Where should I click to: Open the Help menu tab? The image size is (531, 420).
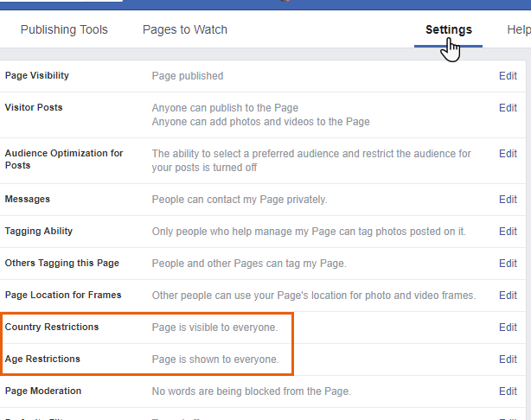tap(518, 29)
